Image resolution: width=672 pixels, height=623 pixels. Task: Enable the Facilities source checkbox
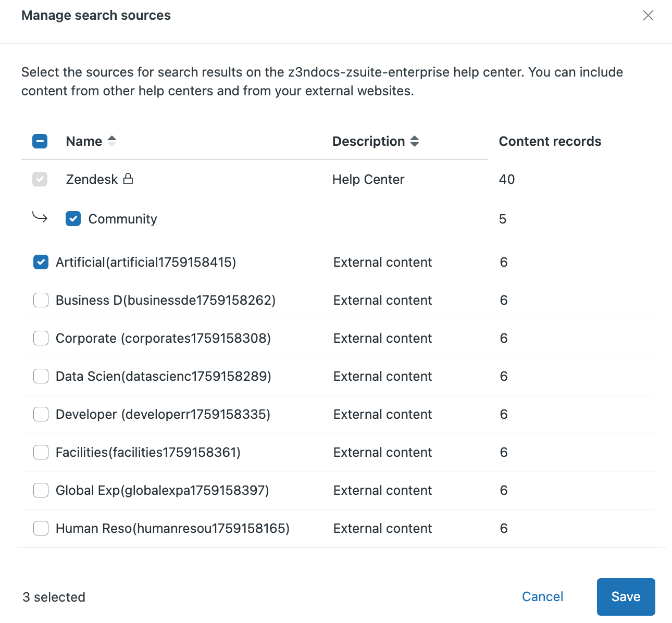41,452
